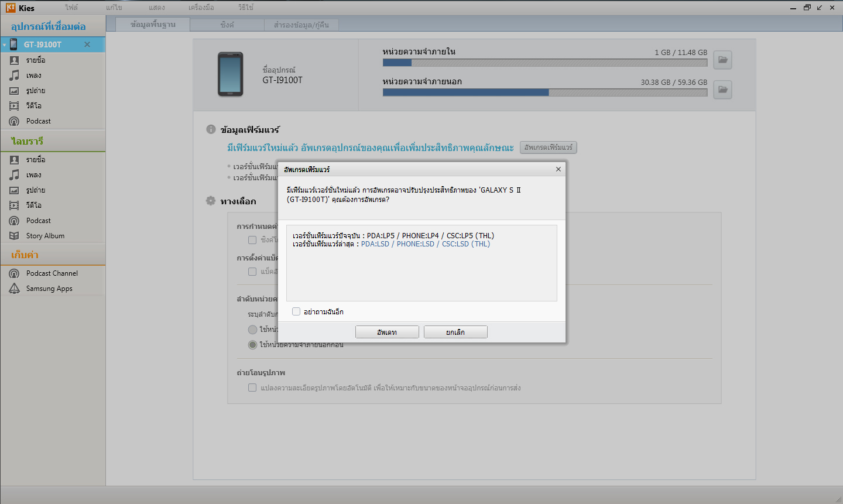Click the ไลบรารี sidebar header
Viewport: 843px width, 504px height.
27,141
